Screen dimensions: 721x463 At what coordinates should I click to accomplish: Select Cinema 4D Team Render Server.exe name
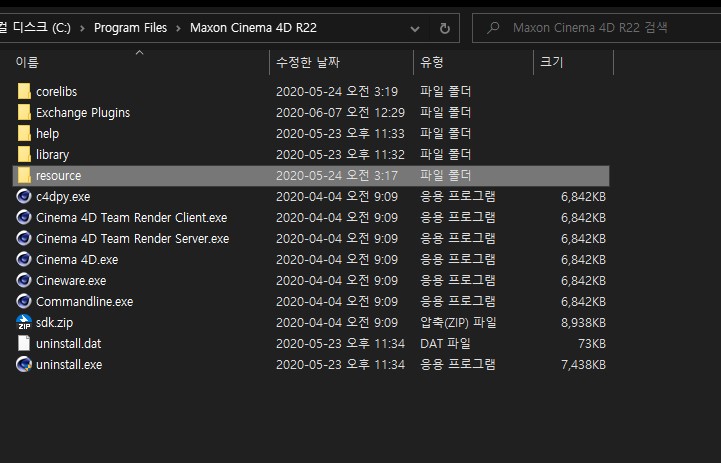coord(132,239)
